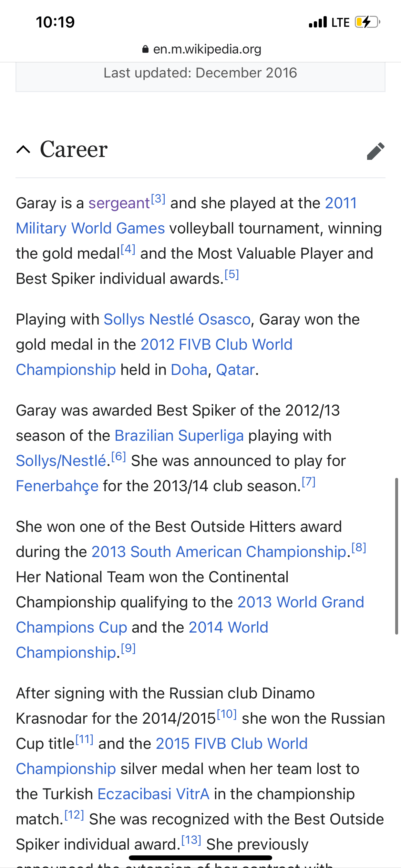Tap the pencil edit icon for Career
The image size is (401, 868).
[x=376, y=150]
